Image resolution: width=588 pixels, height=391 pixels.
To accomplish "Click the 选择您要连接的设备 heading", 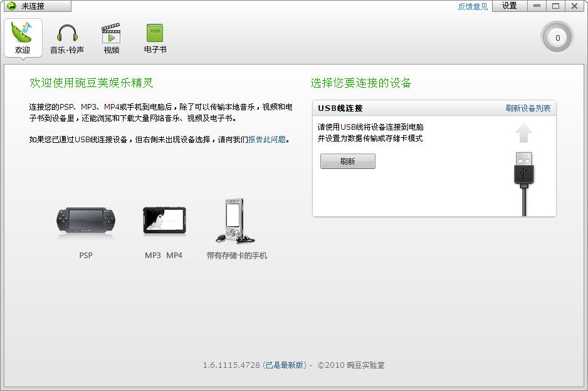I will point(361,83).
